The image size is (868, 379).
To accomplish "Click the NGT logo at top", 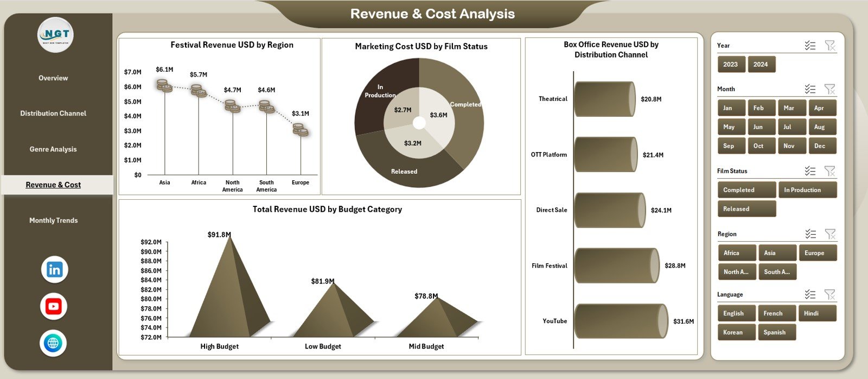I will (x=56, y=35).
